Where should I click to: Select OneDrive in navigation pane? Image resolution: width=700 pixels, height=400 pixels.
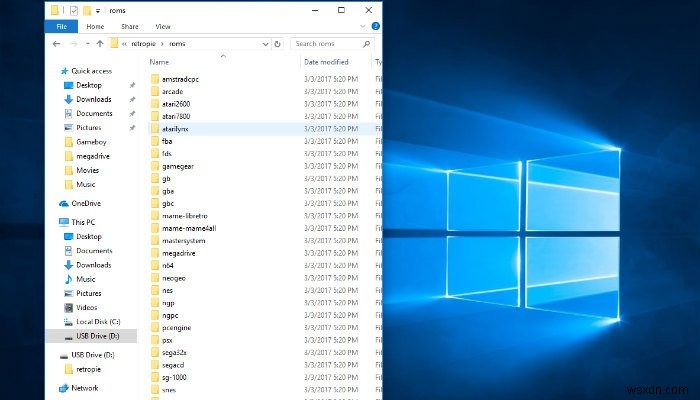coord(86,204)
